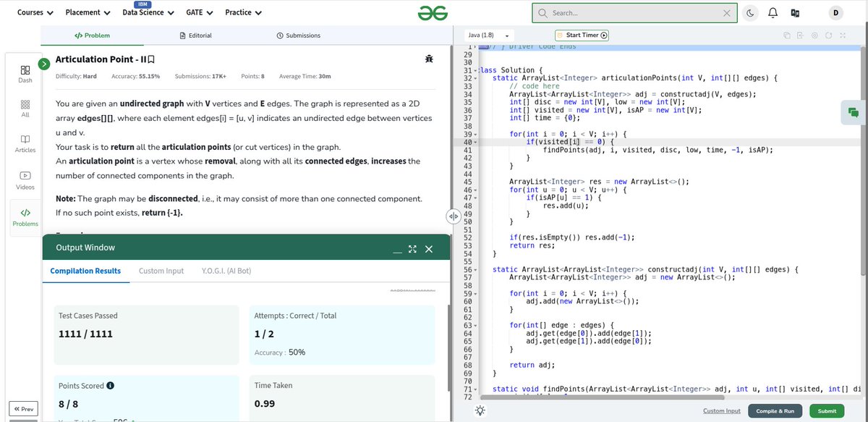The height and width of the screenshot is (422, 868).
Task: Fold the if block at line 47
Action: coord(475,198)
